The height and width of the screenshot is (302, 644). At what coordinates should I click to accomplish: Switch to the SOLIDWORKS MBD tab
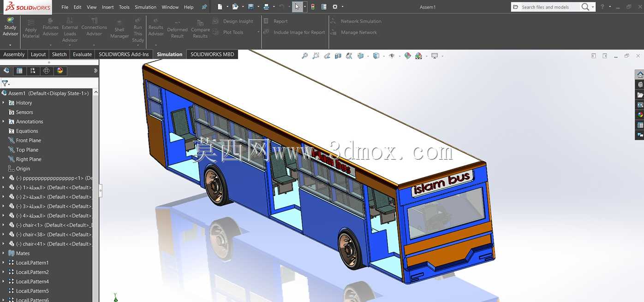[212, 54]
